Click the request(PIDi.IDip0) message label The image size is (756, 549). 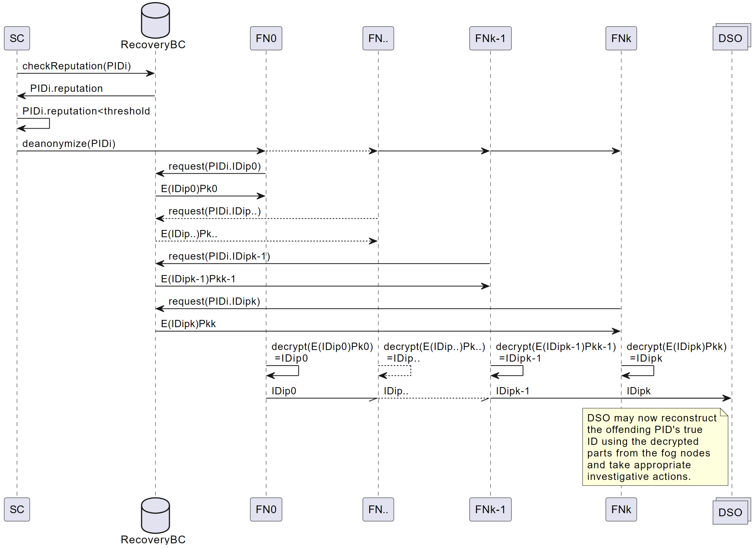(x=215, y=166)
